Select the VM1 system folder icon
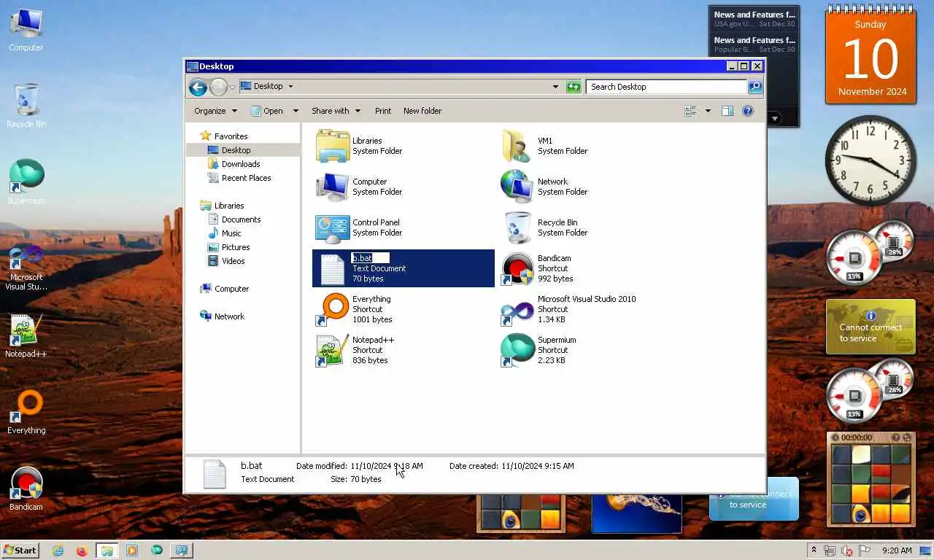Viewport: 934px width, 560px height. [517, 146]
